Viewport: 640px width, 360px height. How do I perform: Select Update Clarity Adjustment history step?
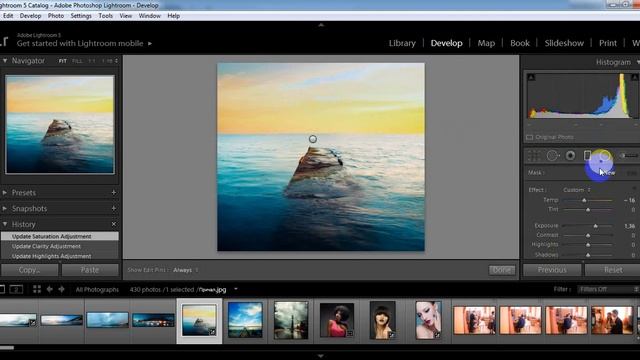[60, 246]
